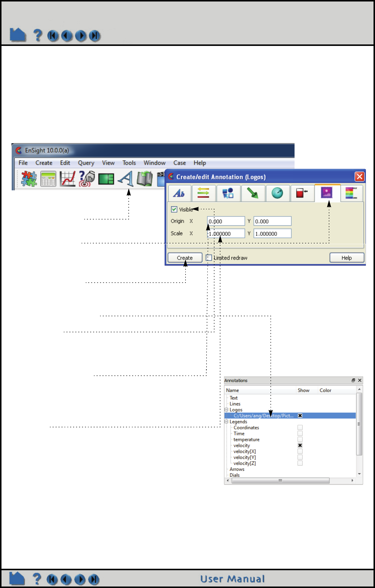375x588 pixels.
Task: Go to next page from the footer bar
Action: pyautogui.click(x=80, y=579)
